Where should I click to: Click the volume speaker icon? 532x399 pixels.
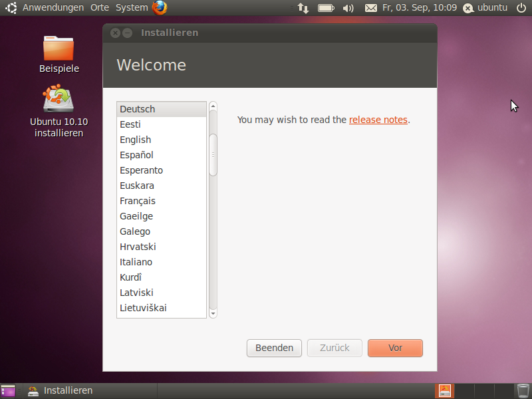coord(348,8)
